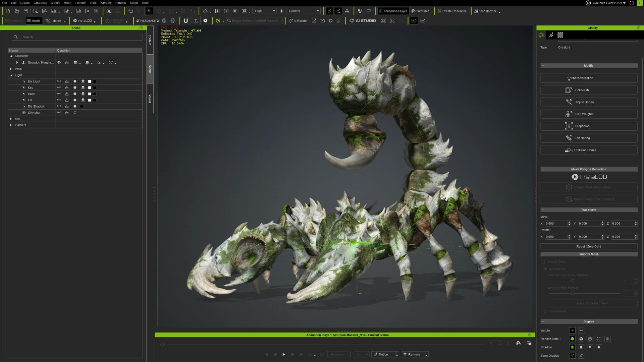Switch to the Content side tab
Viewport: 644px width, 362px height.
pyautogui.click(x=150, y=40)
